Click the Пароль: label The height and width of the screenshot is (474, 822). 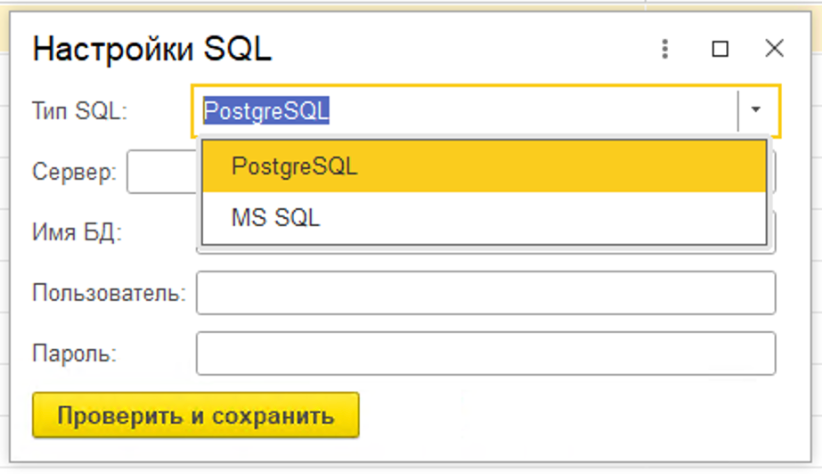(74, 353)
